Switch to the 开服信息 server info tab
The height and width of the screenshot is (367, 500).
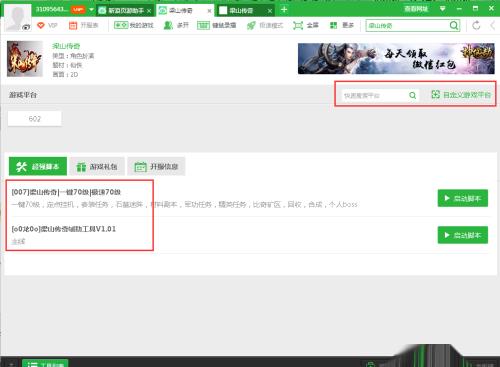point(156,166)
